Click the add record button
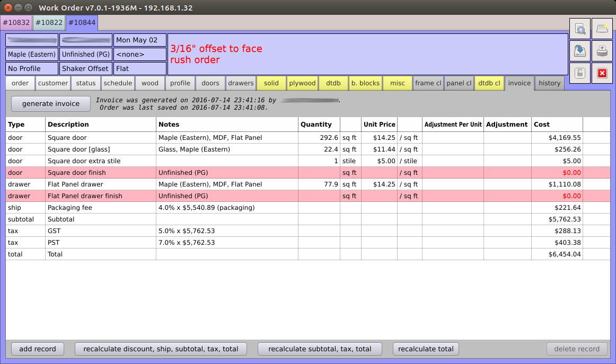616x364 pixels. [38, 349]
